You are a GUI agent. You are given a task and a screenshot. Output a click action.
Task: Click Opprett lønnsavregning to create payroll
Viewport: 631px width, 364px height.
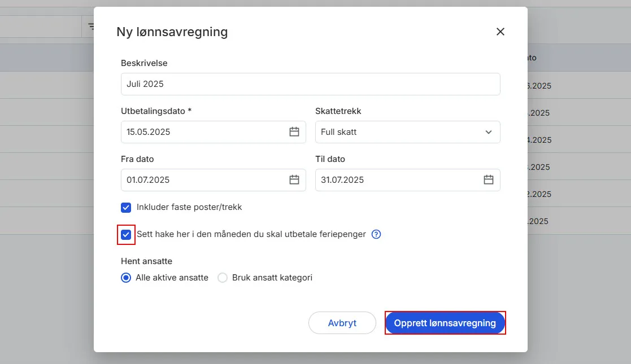coord(445,323)
